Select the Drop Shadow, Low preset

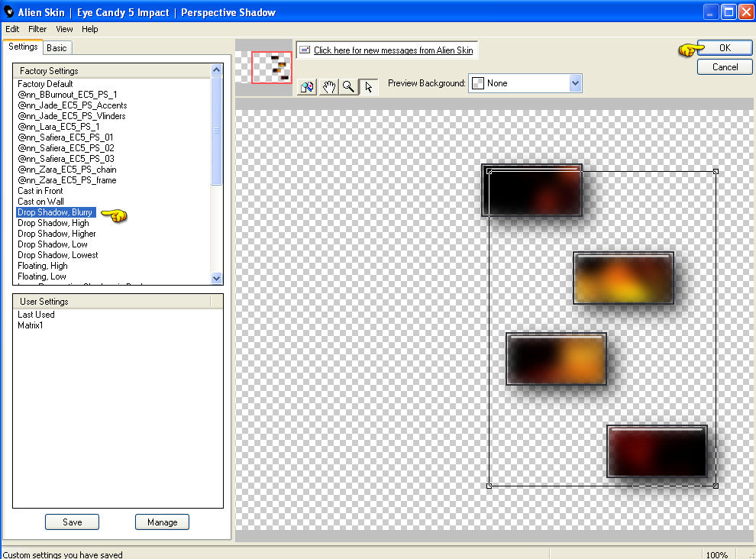[x=53, y=244]
